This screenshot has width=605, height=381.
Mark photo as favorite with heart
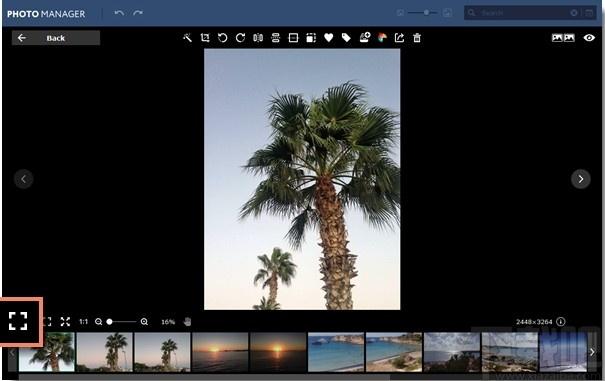pos(328,38)
